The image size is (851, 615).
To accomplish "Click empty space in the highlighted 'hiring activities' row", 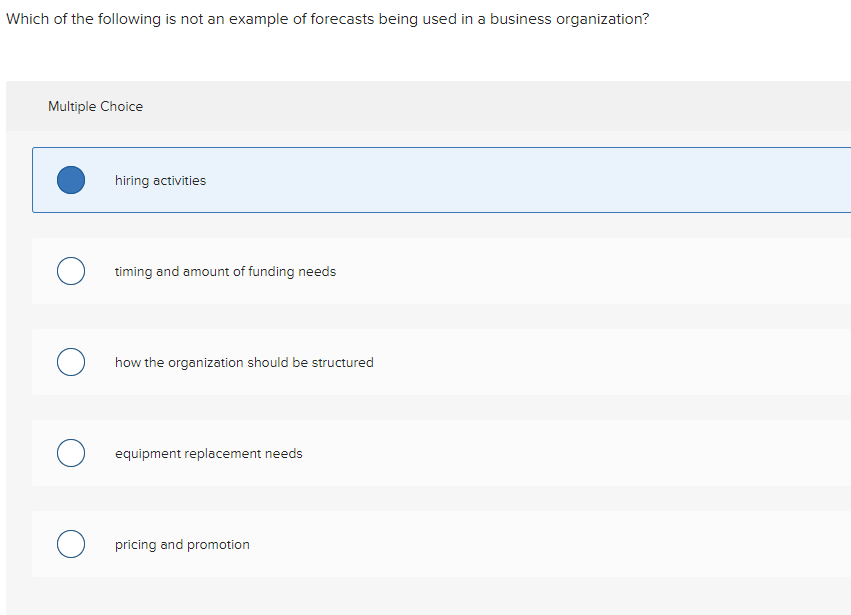I will click(x=550, y=181).
